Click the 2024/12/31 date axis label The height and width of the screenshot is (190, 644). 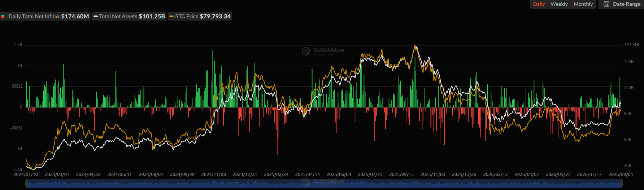[x=245, y=174]
